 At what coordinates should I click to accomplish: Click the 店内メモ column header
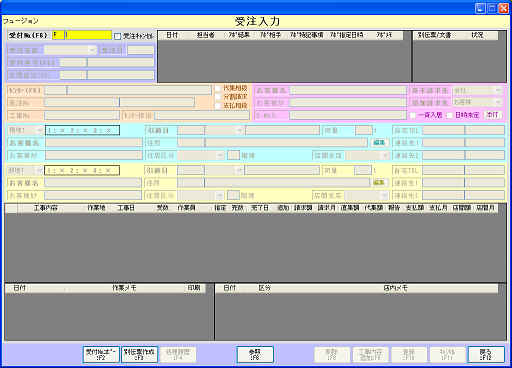pyautogui.click(x=395, y=288)
